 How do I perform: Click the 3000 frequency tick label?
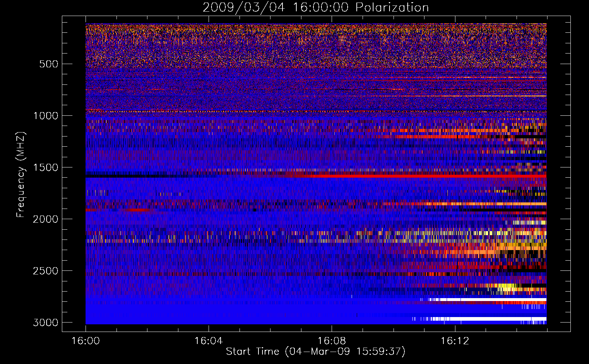coord(46,323)
